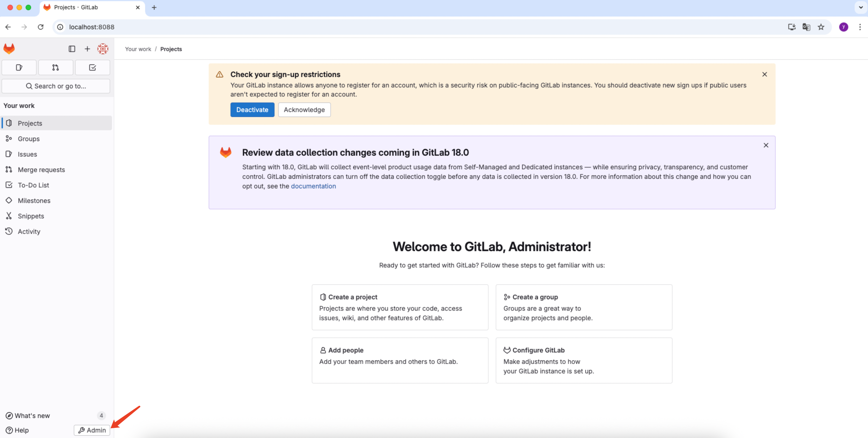Select Snippets in the sidebar
Image resolution: width=868 pixels, height=438 pixels.
point(31,216)
